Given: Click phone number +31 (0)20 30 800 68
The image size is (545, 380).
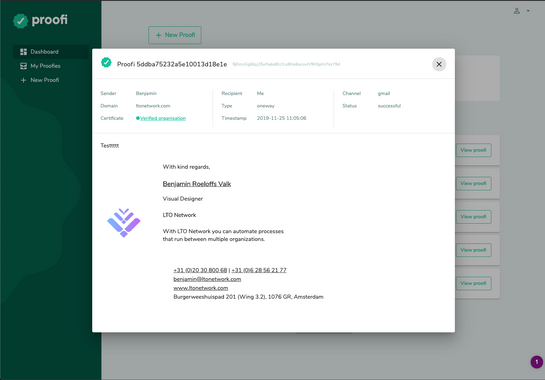Looking at the screenshot, I should click(x=200, y=270).
